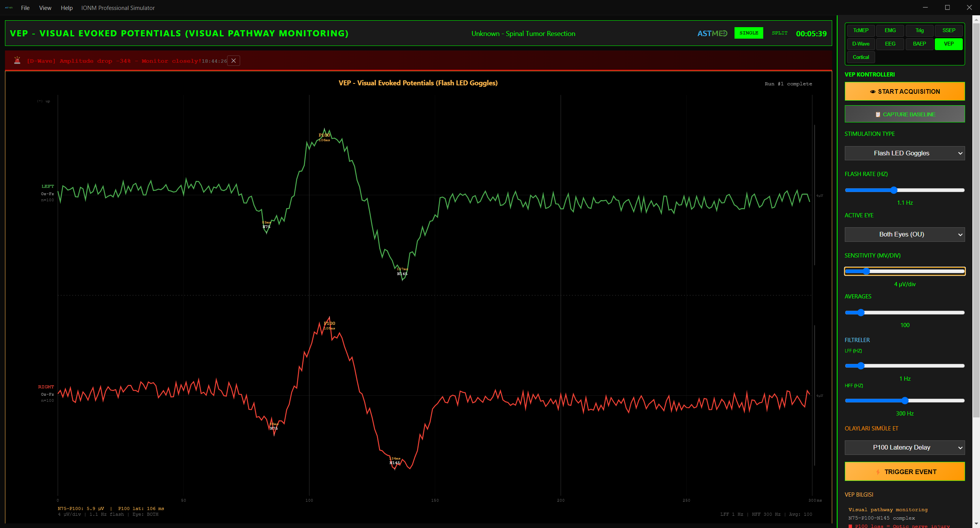Click the N145 marker on right trace

coord(394,463)
